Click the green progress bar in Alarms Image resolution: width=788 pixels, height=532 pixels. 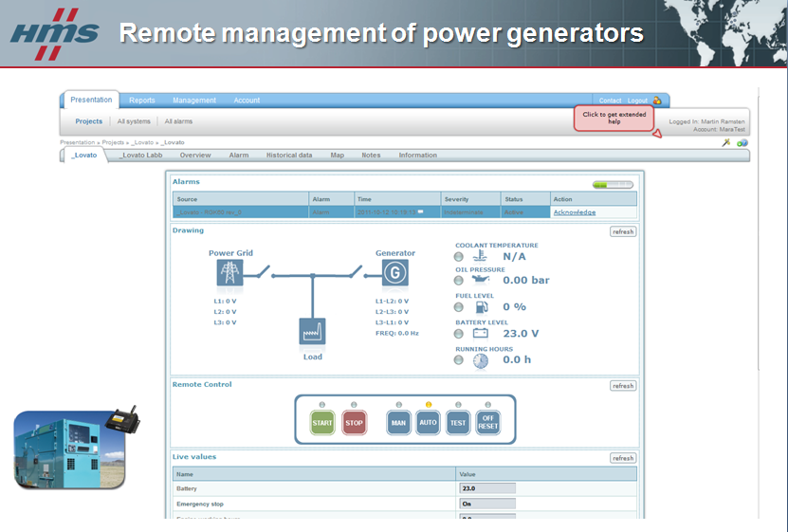[x=613, y=185]
